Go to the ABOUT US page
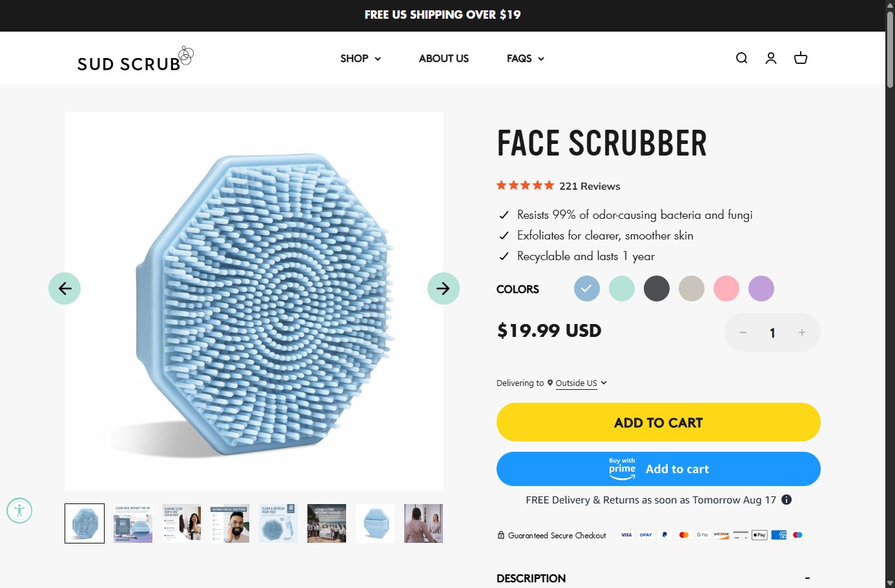Screen dimensions: 895x588 pos(444,59)
